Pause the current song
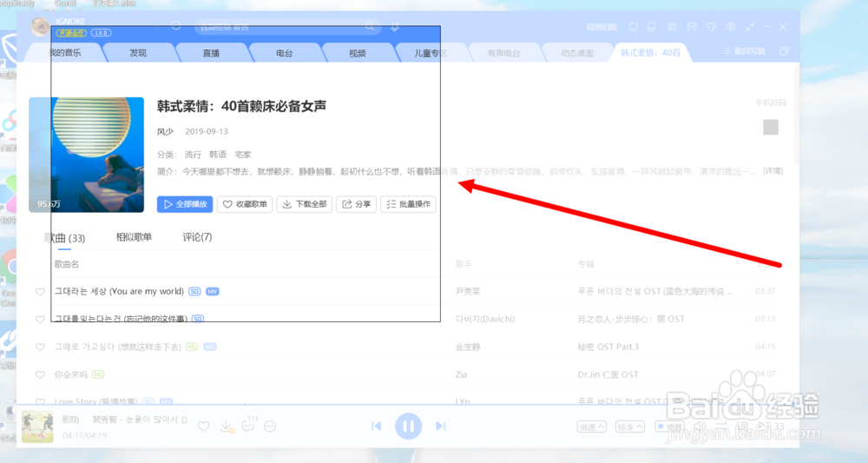The width and height of the screenshot is (868, 463). pos(408,426)
